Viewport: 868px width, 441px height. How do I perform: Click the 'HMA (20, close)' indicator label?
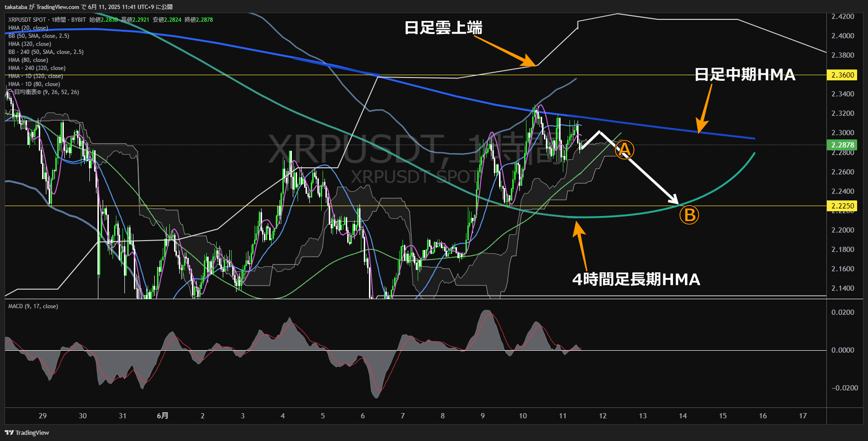click(x=28, y=28)
